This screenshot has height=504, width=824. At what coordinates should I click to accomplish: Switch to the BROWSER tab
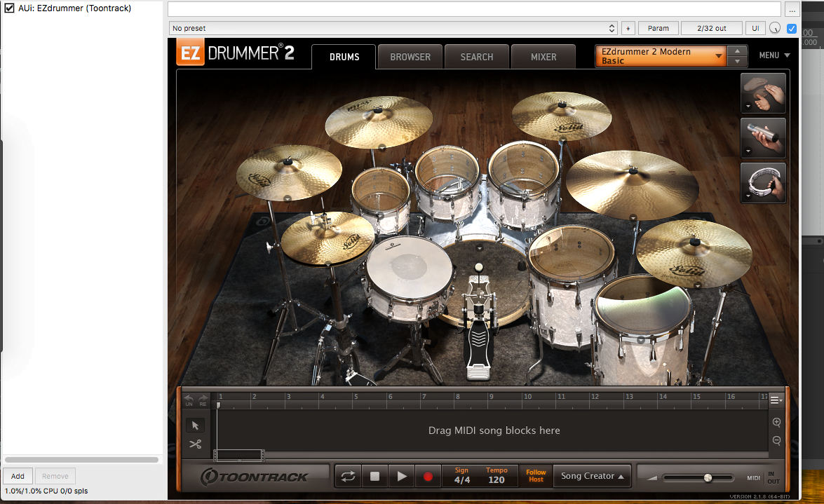click(410, 57)
